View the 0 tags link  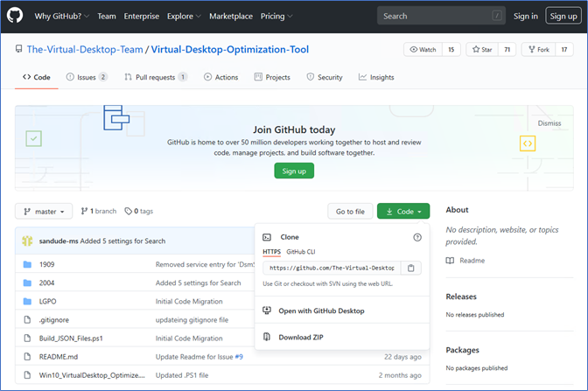(139, 212)
